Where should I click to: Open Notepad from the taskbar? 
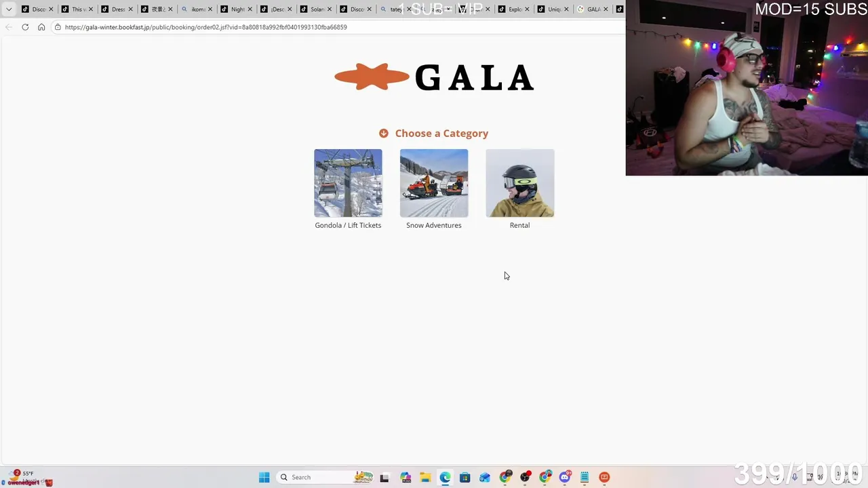coord(585,477)
